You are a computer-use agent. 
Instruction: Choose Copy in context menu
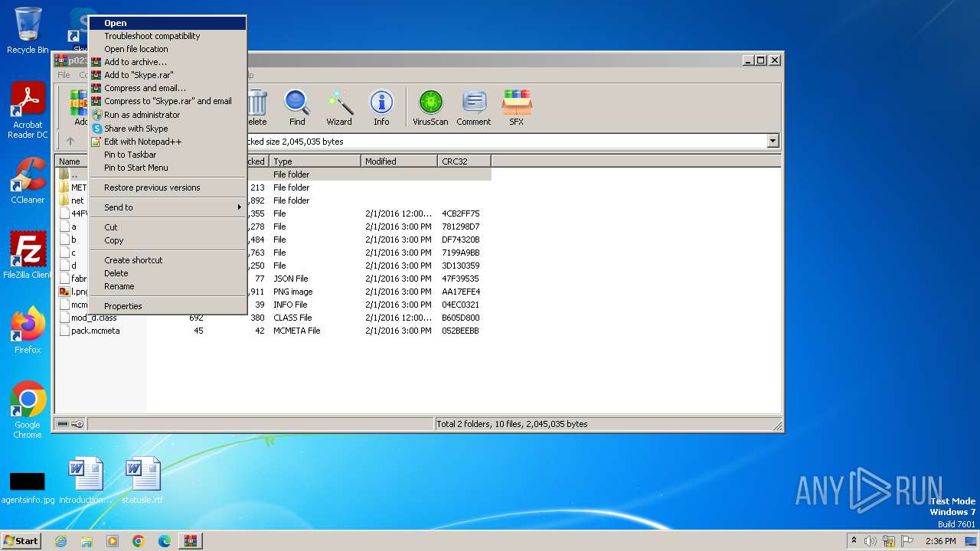(x=168, y=240)
